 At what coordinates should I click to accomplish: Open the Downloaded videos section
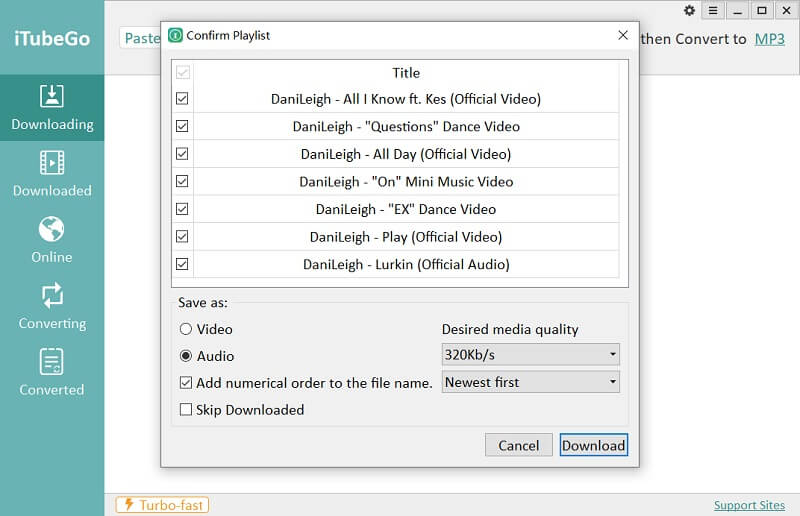coord(52,174)
